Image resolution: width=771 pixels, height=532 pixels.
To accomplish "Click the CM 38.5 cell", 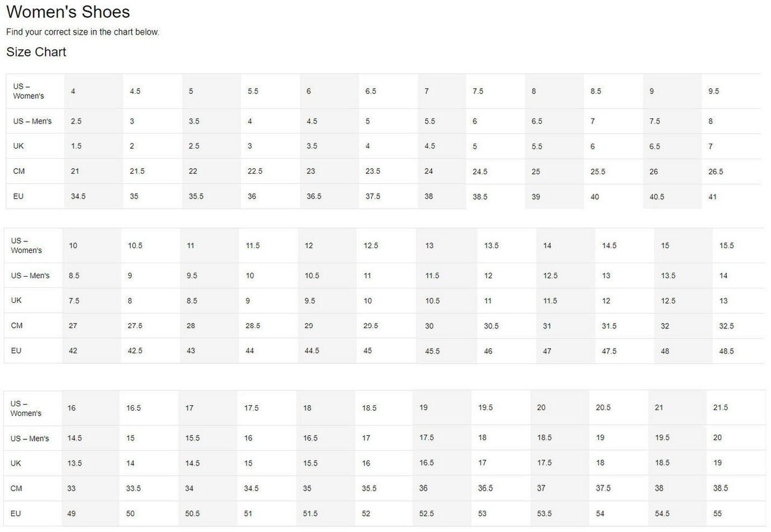I will coord(721,488).
